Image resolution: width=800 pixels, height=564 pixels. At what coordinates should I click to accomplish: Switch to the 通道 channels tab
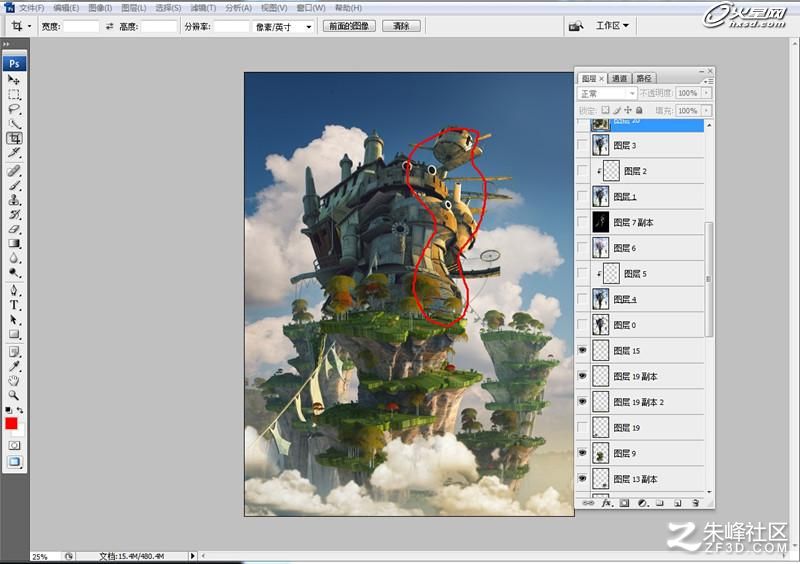click(x=619, y=78)
